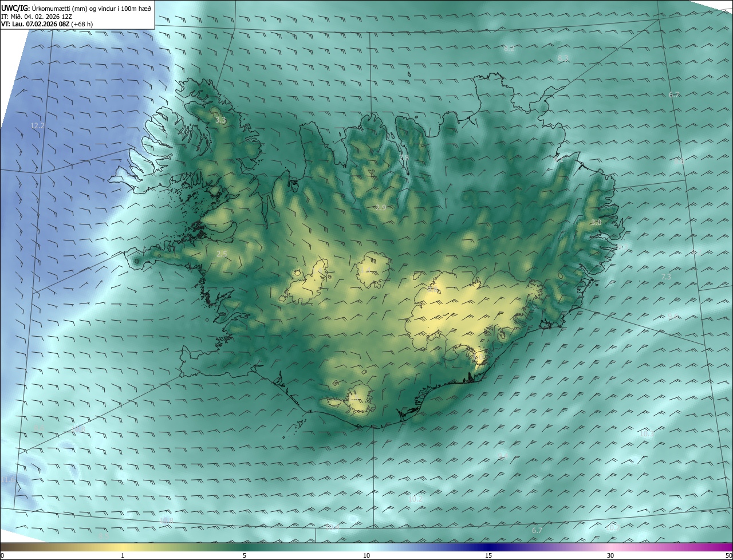
Task: Click the 12.2 value over the western sea
Action: [37, 125]
